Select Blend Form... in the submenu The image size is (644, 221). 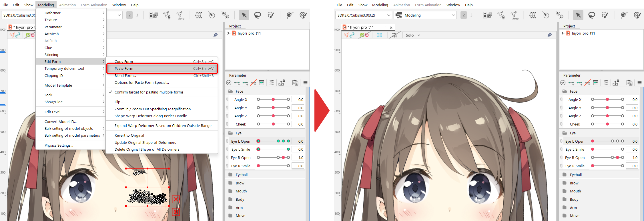pyautogui.click(x=125, y=76)
